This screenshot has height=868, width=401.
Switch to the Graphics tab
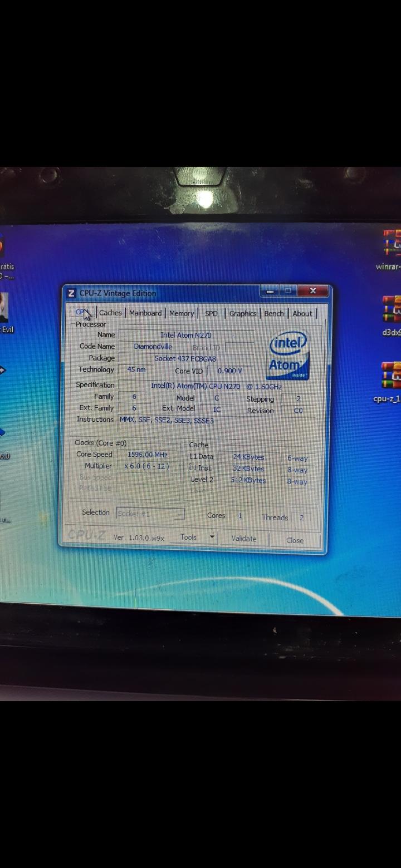243,313
